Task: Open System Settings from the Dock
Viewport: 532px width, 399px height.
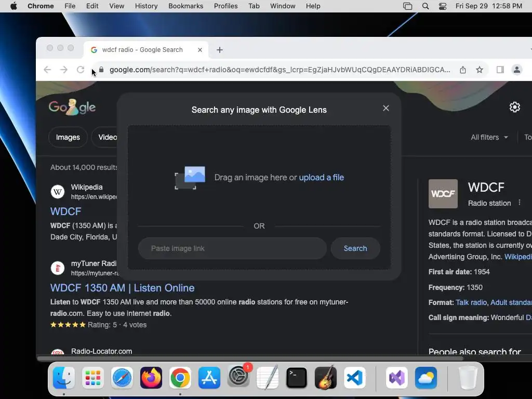Action: (x=238, y=377)
